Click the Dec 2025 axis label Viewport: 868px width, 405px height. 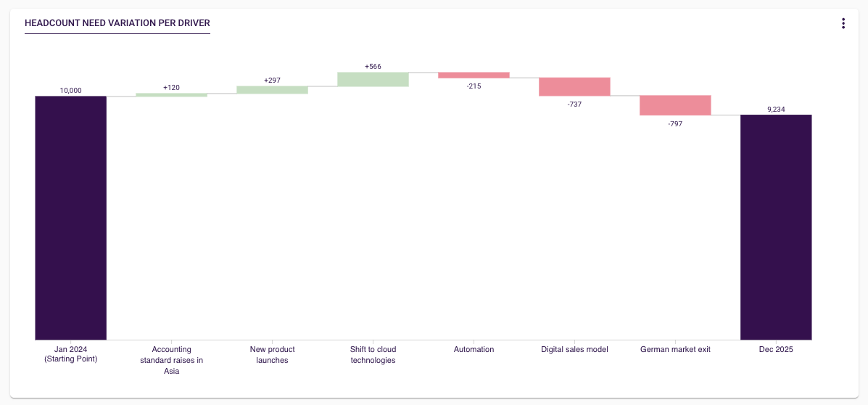pyautogui.click(x=776, y=350)
